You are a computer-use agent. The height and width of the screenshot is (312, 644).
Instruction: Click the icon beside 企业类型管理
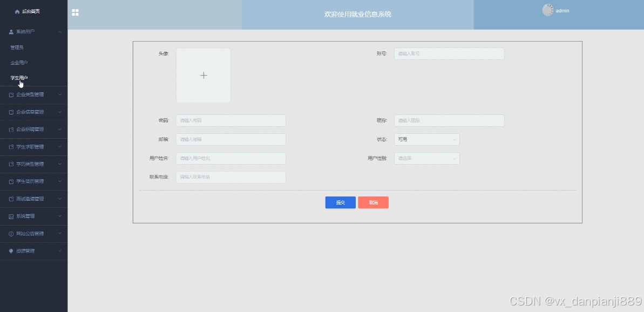click(x=11, y=94)
